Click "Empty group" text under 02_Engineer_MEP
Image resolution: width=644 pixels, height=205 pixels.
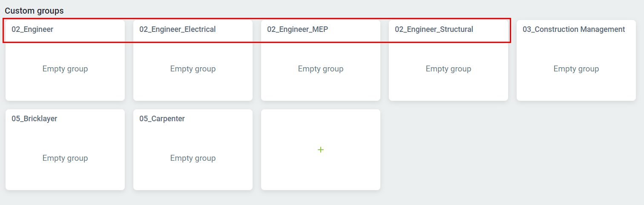pos(321,69)
